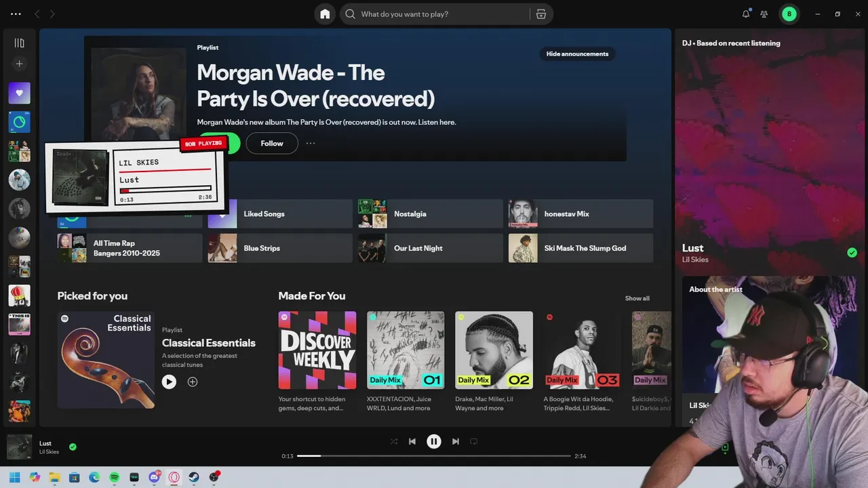
Task: Toggle repeat mode
Action: [x=474, y=441]
